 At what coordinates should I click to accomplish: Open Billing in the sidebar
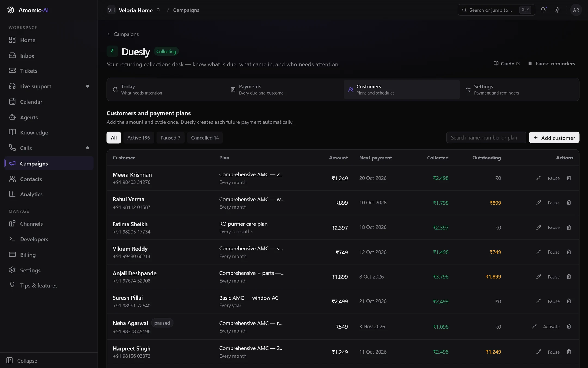pyautogui.click(x=49, y=255)
